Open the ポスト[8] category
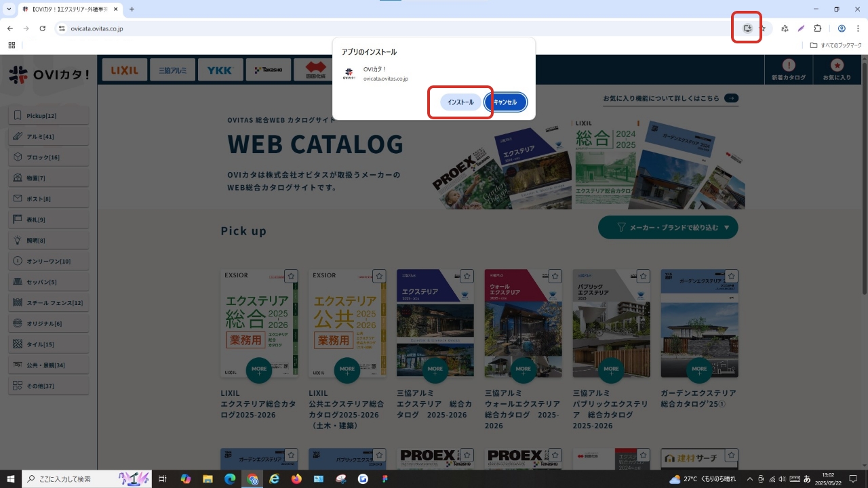868x488 pixels. 49,199
